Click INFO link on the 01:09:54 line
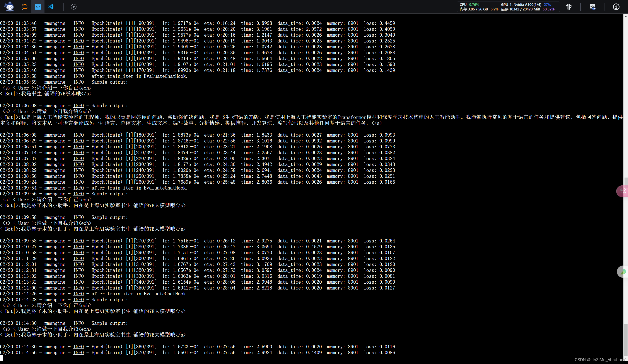This screenshot has width=628, height=364. (78, 188)
